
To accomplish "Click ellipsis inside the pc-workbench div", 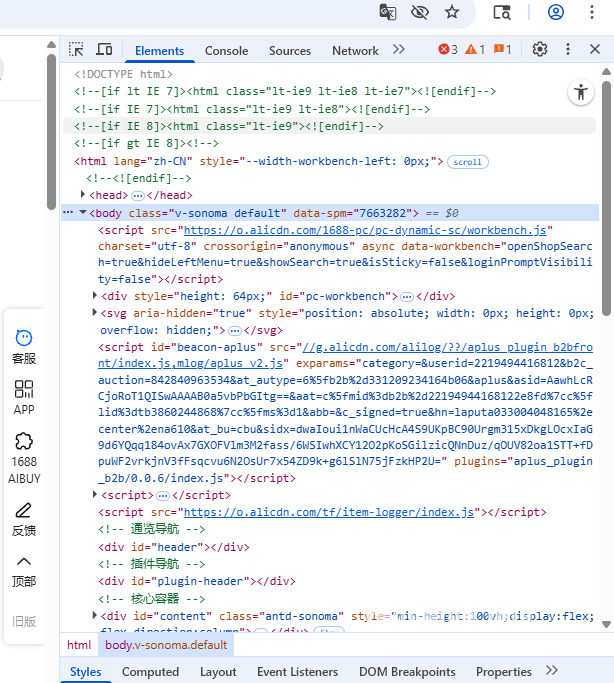I will [x=407, y=297].
